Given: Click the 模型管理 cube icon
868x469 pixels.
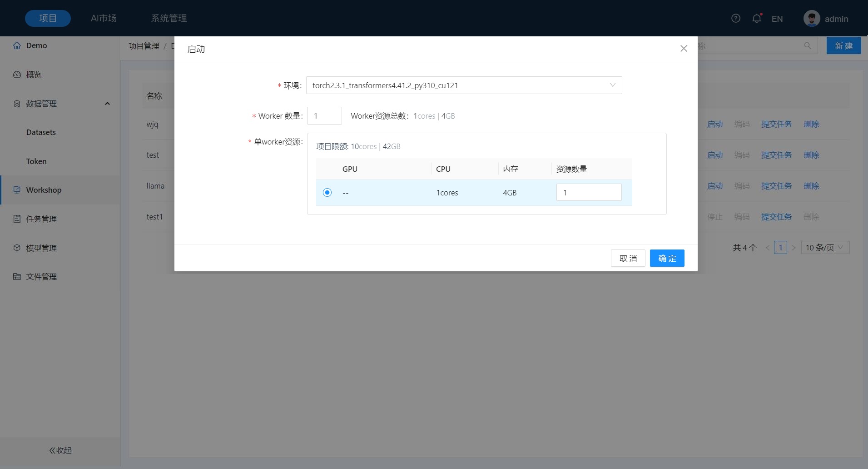Looking at the screenshot, I should 17,248.
